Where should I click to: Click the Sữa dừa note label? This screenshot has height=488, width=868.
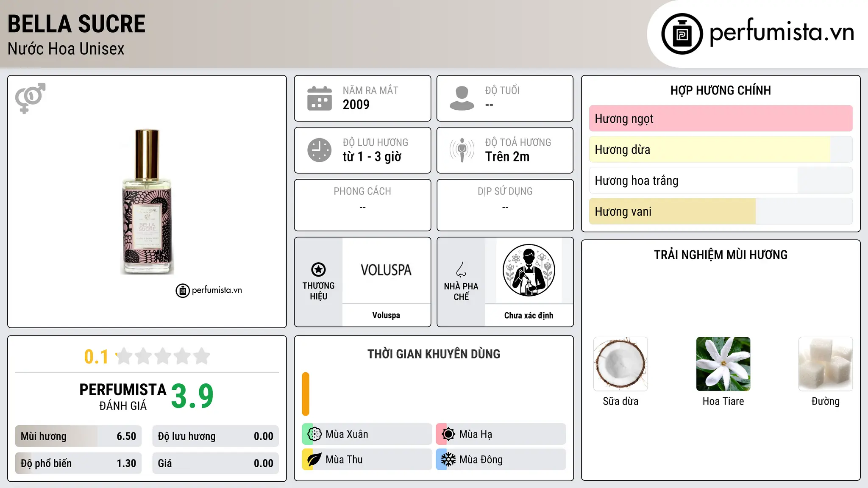(x=620, y=401)
